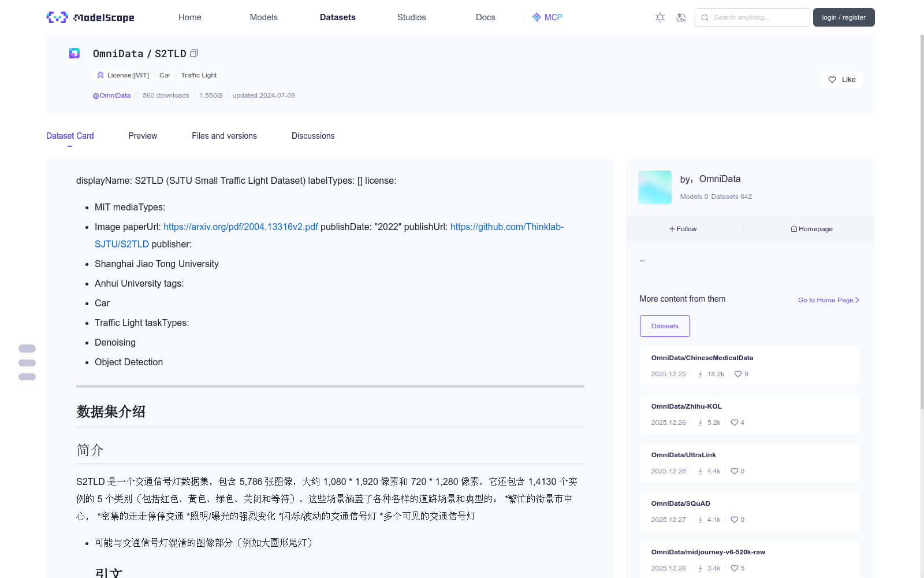Switch to the Discussions tab
This screenshot has height=578, width=924.
tap(313, 136)
